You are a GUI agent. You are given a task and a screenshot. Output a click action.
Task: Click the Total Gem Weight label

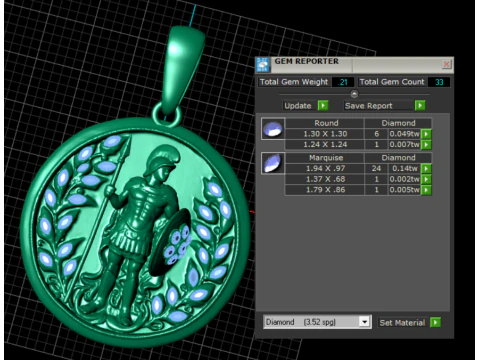[x=294, y=82]
